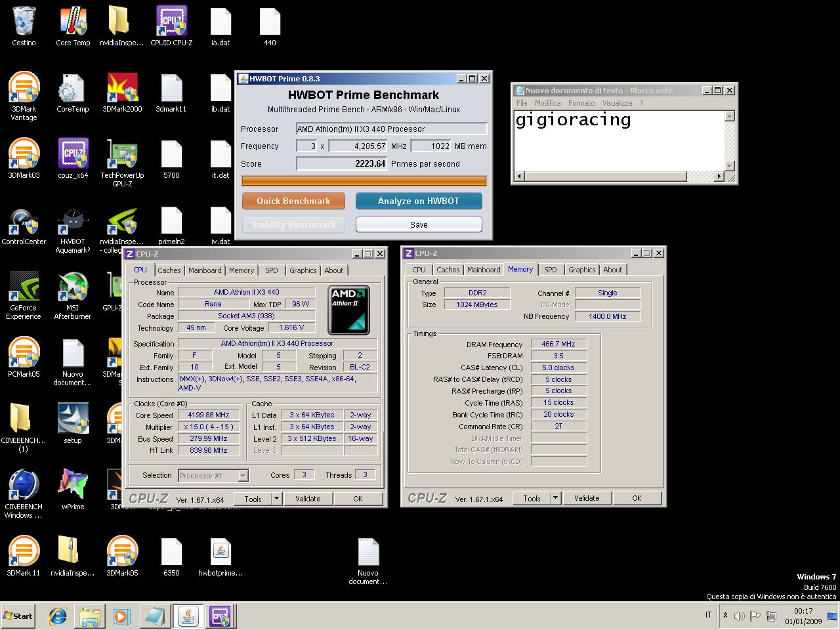Click Notepad horizontal scrollbar right arrow
840x630 pixels.
coord(719,176)
